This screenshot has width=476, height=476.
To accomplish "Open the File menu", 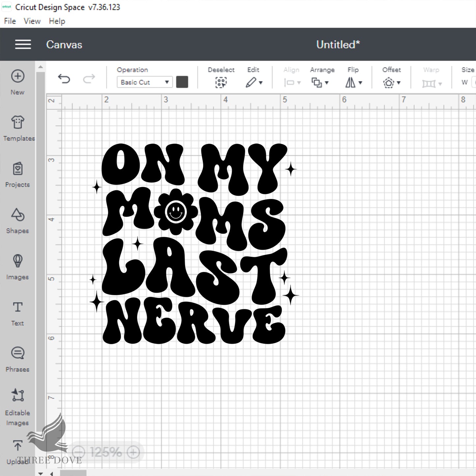I will coord(10,21).
